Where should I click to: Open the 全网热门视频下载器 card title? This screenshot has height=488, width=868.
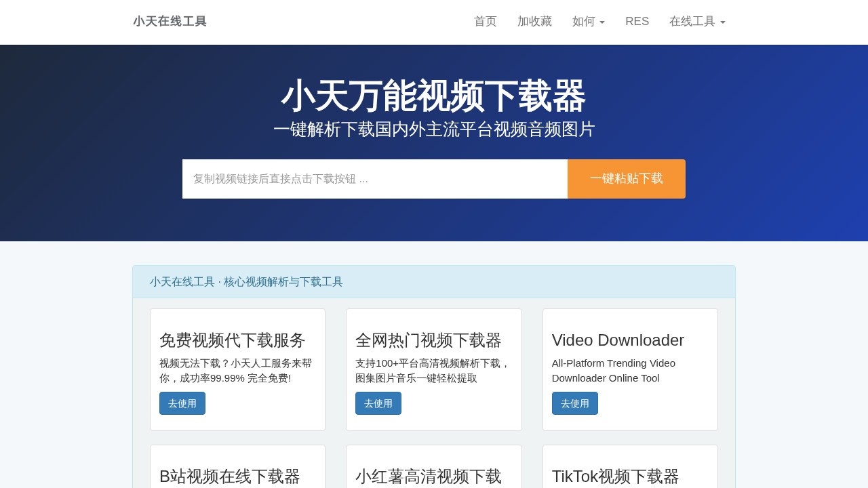428,340
